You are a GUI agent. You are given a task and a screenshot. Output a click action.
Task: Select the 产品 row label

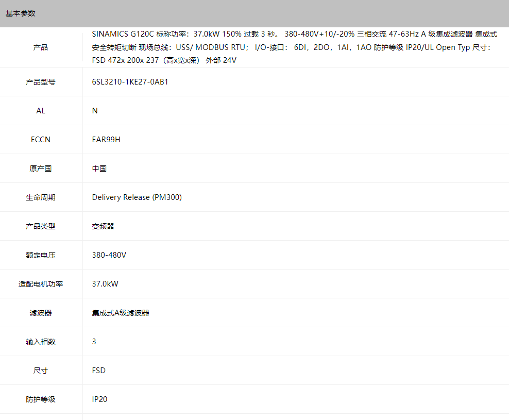(41, 47)
